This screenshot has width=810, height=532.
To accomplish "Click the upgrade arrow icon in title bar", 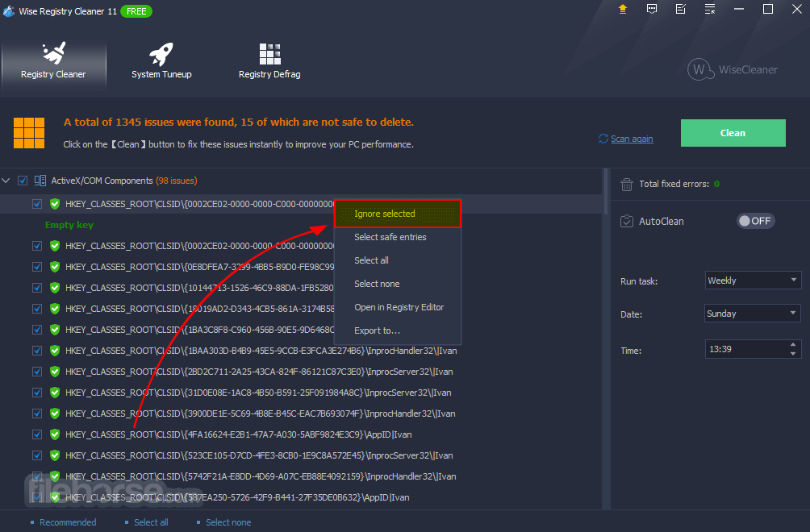I will click(x=623, y=9).
